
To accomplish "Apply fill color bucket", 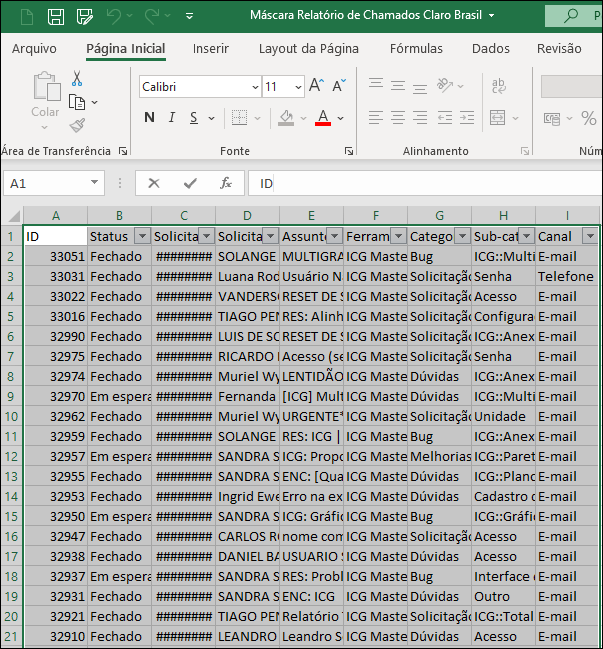I will tap(286, 118).
